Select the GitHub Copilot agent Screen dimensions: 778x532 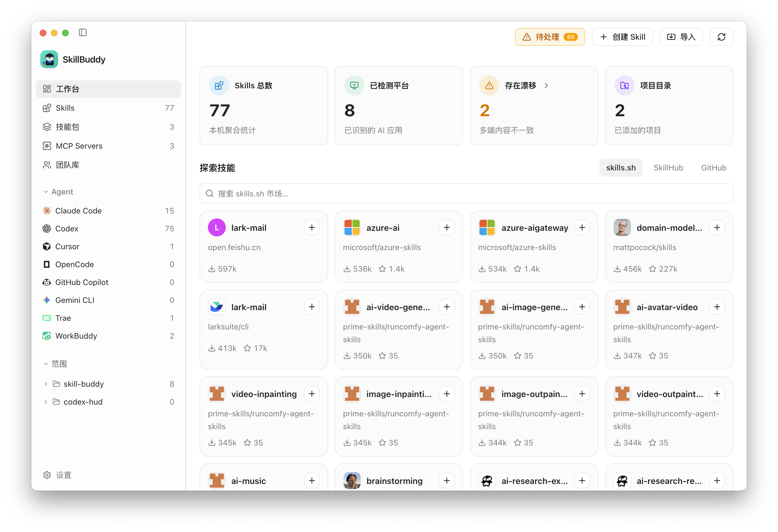click(x=108, y=282)
